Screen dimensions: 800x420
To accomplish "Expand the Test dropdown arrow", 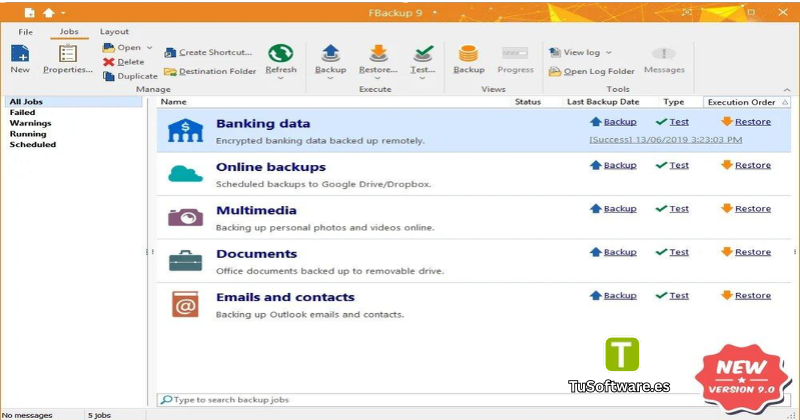I will coord(423,78).
